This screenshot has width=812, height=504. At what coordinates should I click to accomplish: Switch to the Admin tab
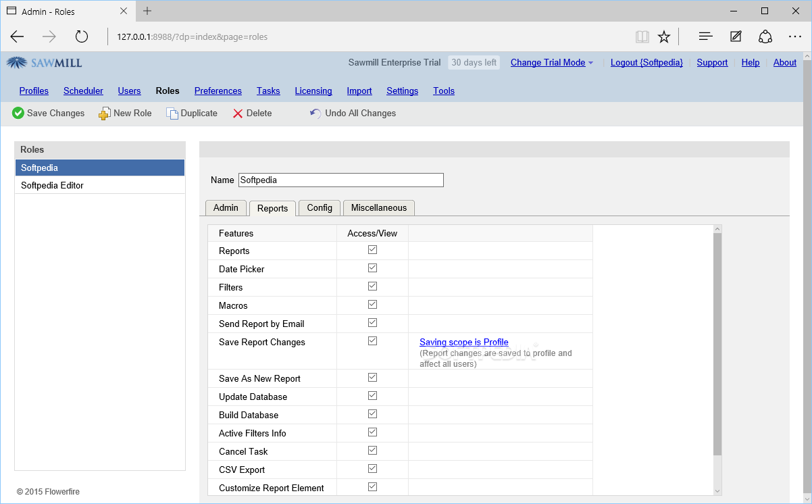tap(226, 208)
